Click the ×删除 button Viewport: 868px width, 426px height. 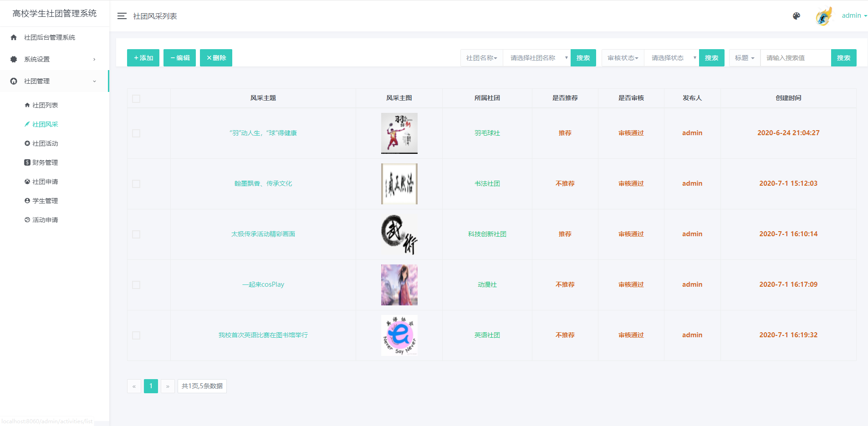pos(216,58)
